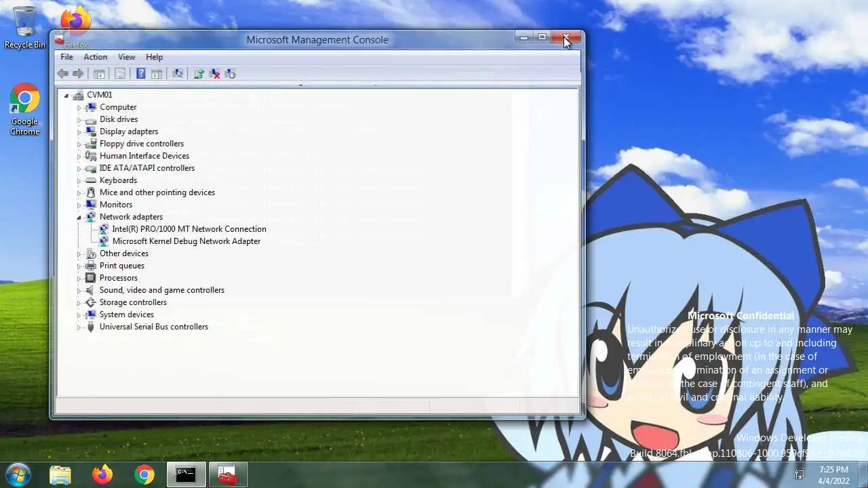The width and height of the screenshot is (868, 488).
Task: Click the Back arrow toolbar icon
Action: [x=62, y=74]
